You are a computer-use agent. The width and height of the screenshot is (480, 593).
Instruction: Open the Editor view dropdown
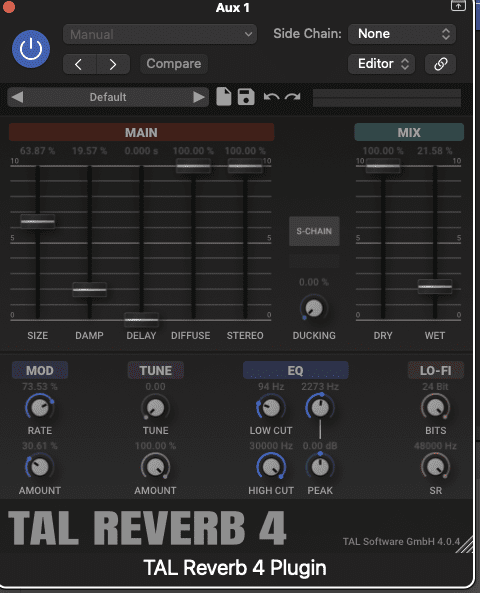381,64
